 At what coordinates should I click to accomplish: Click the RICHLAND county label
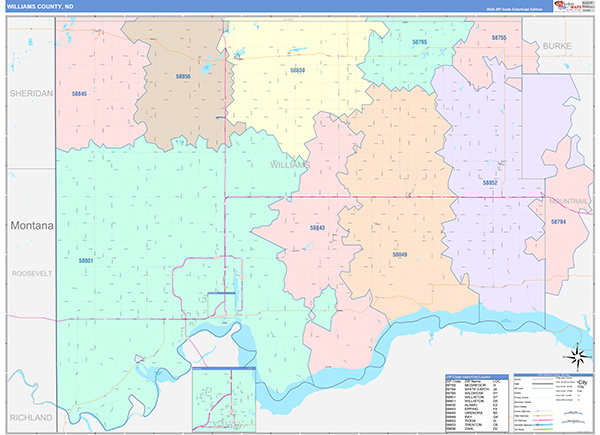[x=31, y=418]
